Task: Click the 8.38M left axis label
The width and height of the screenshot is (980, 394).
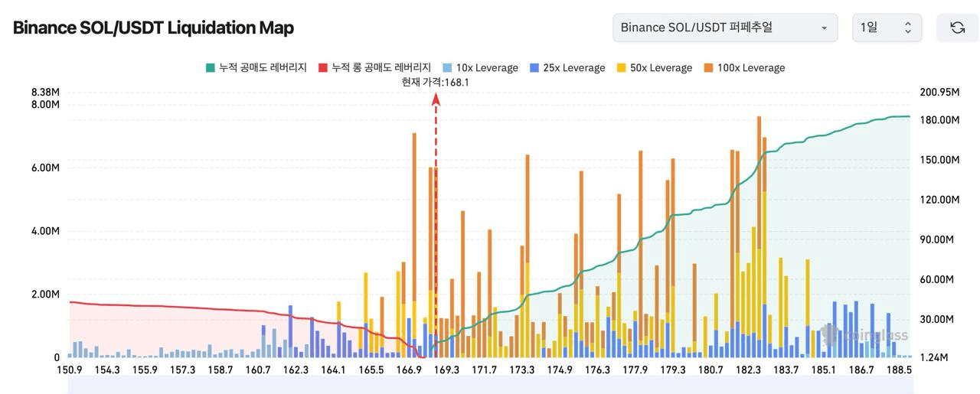Action: click(x=45, y=93)
